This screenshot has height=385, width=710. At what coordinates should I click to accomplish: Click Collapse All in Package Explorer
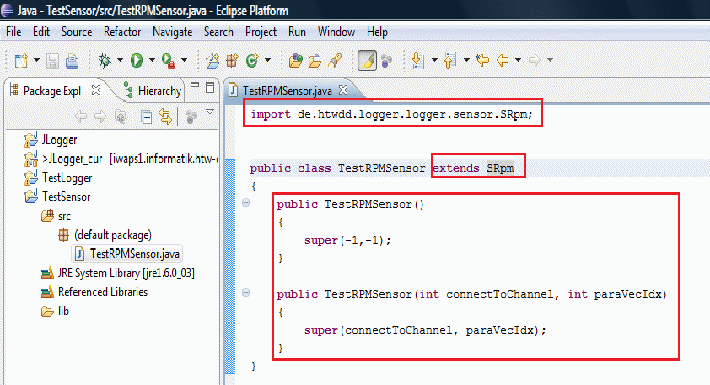[x=146, y=117]
